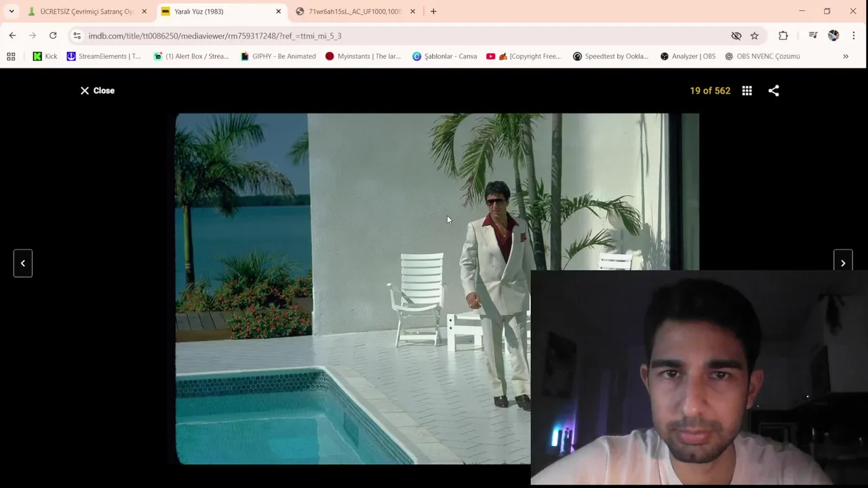Close the Satranç chess tab
The width and height of the screenshot is (868, 488).
pyautogui.click(x=144, y=12)
